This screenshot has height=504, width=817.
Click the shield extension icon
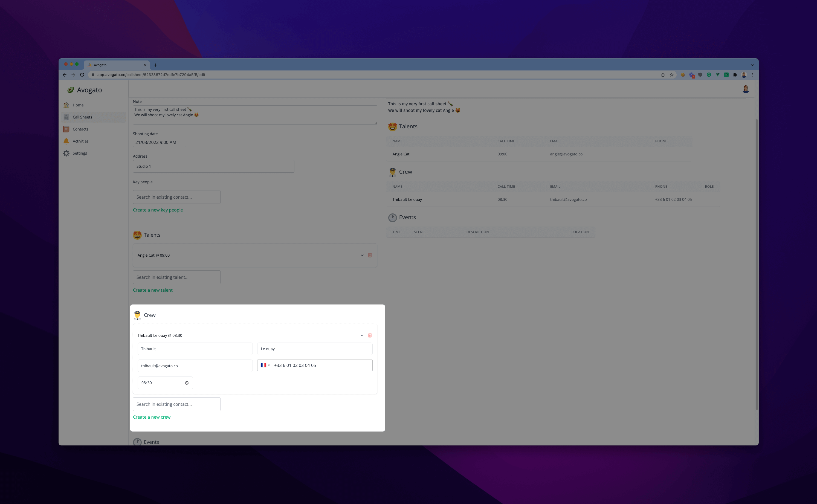[700, 75]
